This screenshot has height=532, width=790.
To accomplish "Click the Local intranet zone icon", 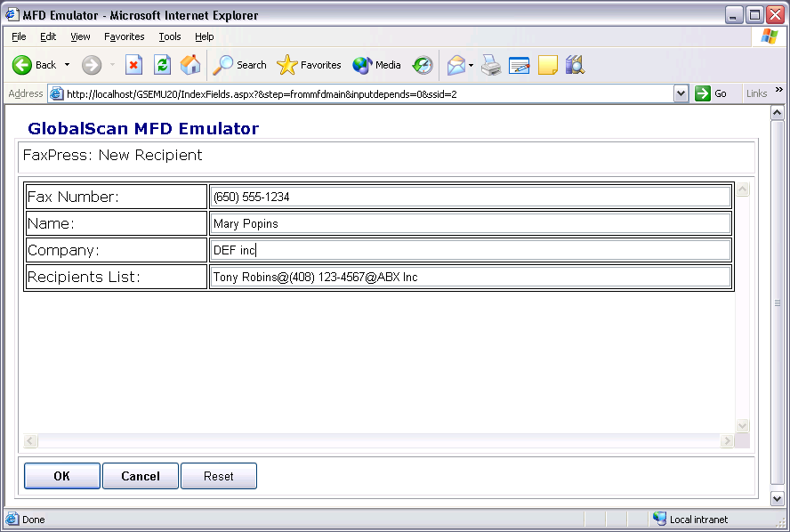I will point(659,519).
